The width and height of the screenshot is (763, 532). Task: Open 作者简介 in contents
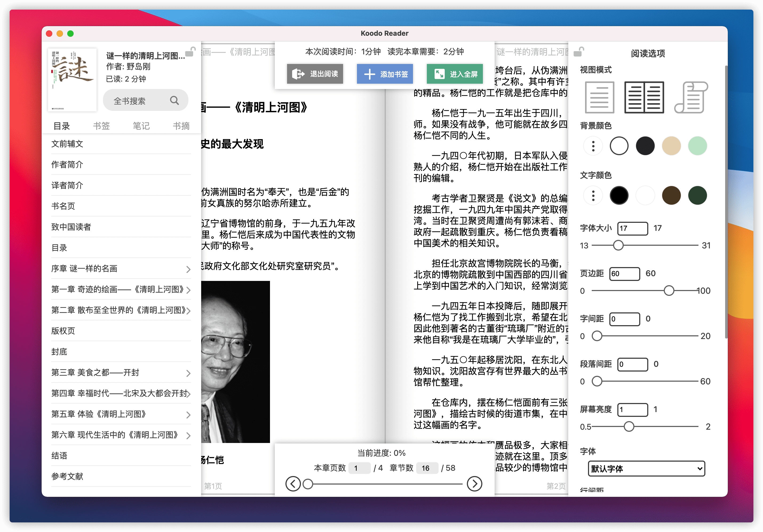121,164
